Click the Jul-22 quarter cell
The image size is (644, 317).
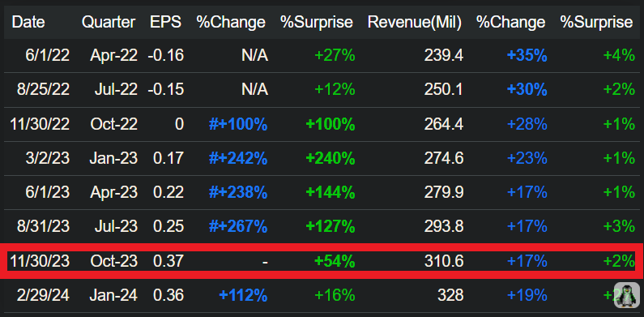tap(116, 90)
